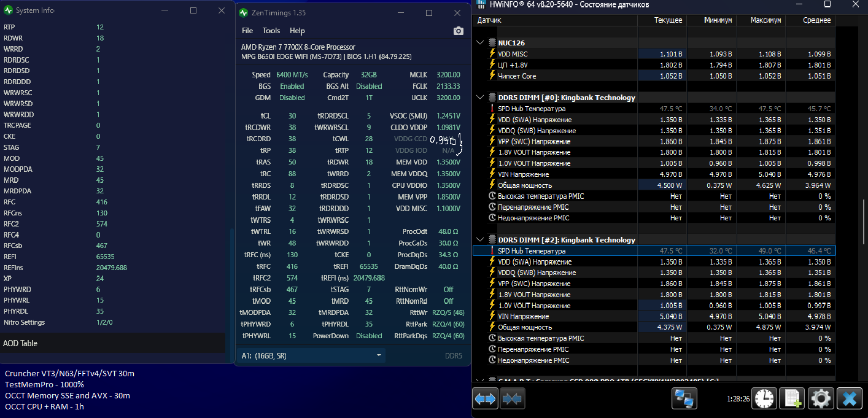
Task: Select the DIMM #2 SPD Hub Температура row
Action: [654, 251]
